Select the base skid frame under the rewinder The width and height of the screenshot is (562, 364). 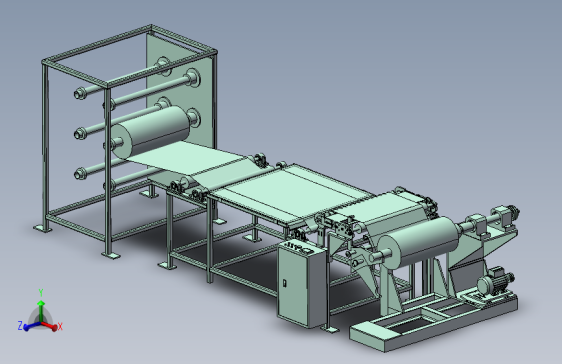(434, 321)
